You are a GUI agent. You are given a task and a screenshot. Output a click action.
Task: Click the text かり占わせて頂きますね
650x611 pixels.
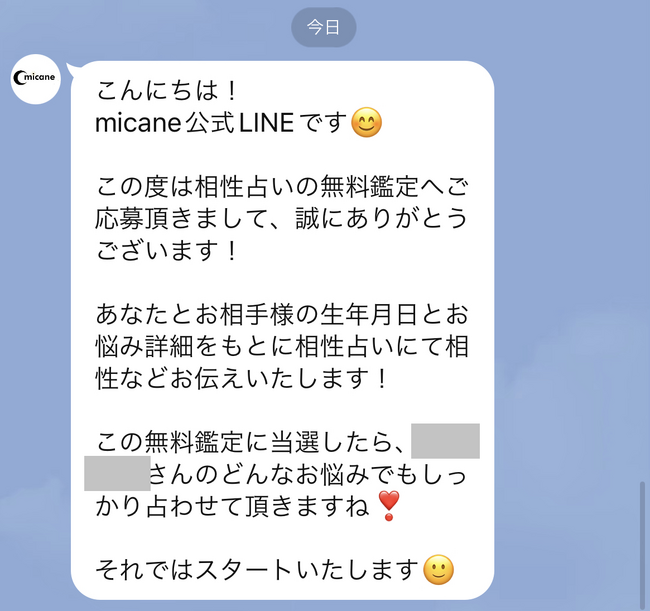point(233,506)
